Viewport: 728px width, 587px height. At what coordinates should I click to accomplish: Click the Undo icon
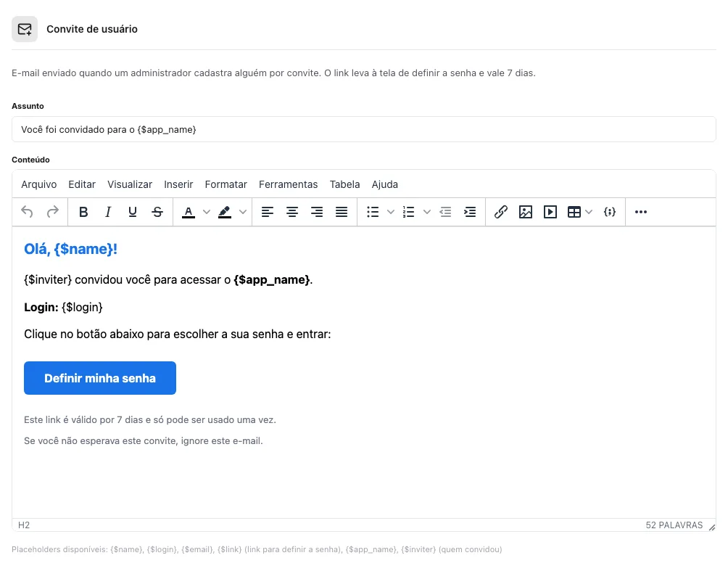[27, 212]
